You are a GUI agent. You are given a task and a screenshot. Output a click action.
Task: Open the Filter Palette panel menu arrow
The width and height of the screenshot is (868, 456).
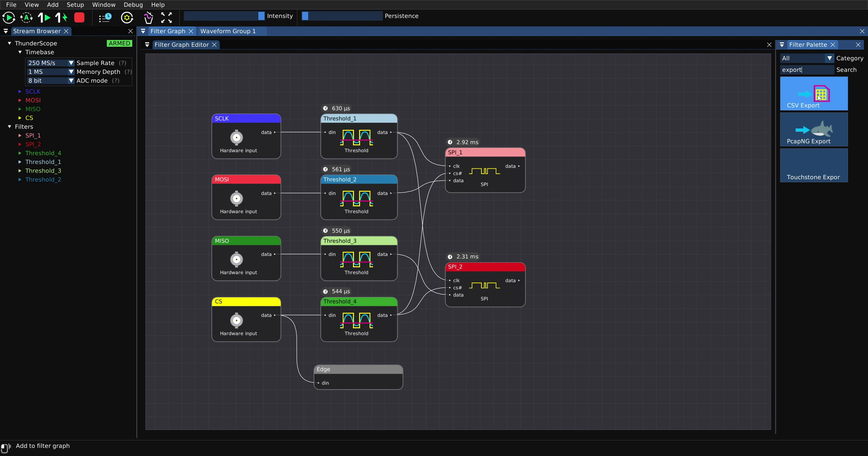click(x=782, y=45)
